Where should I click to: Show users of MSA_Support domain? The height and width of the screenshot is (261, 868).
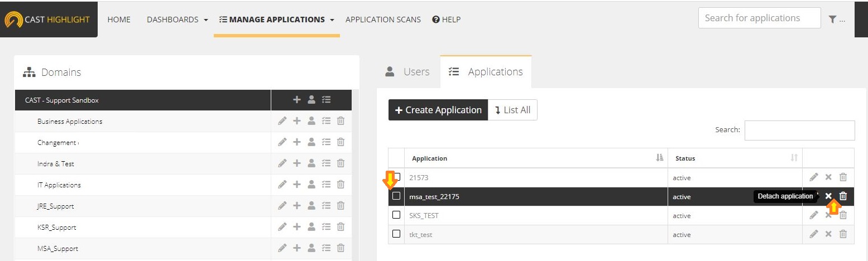click(x=311, y=248)
